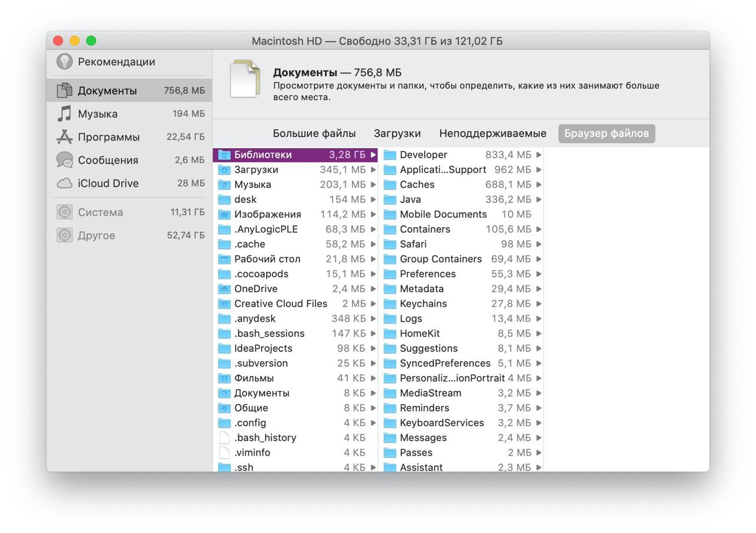Select the Metadata folder row

tap(461, 289)
